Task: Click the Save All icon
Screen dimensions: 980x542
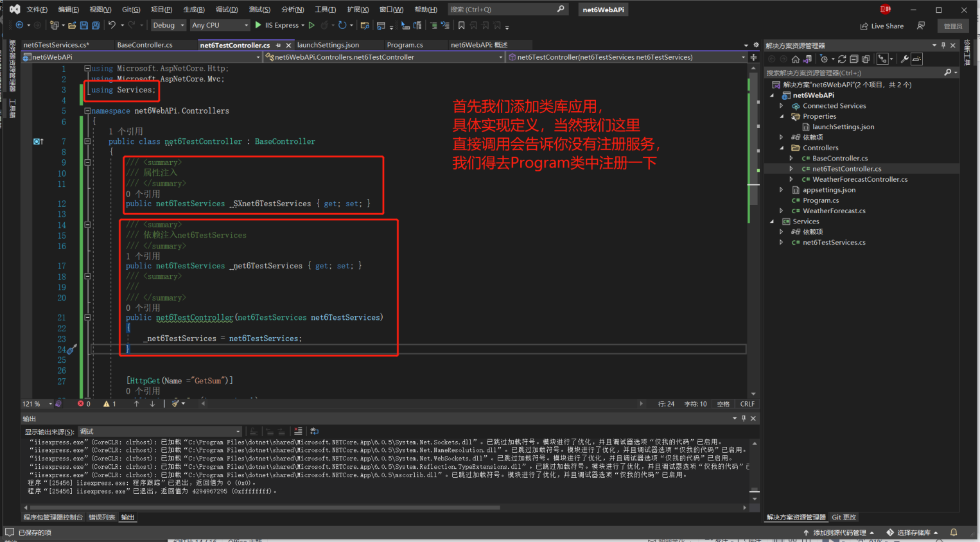Action: [96, 25]
